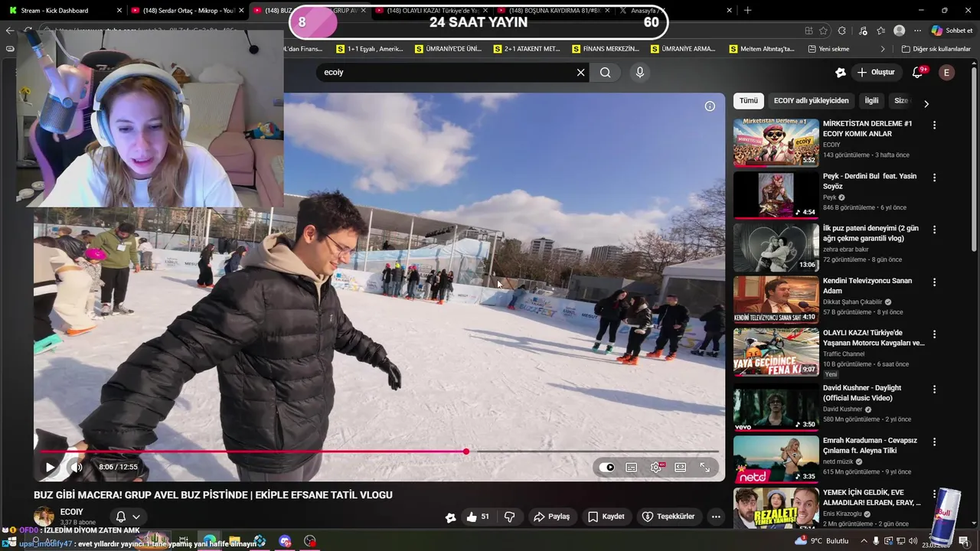Viewport: 980px width, 551px height.
Task: Select the ECOIY adlı yükleyiciden chip
Action: pyautogui.click(x=811, y=100)
